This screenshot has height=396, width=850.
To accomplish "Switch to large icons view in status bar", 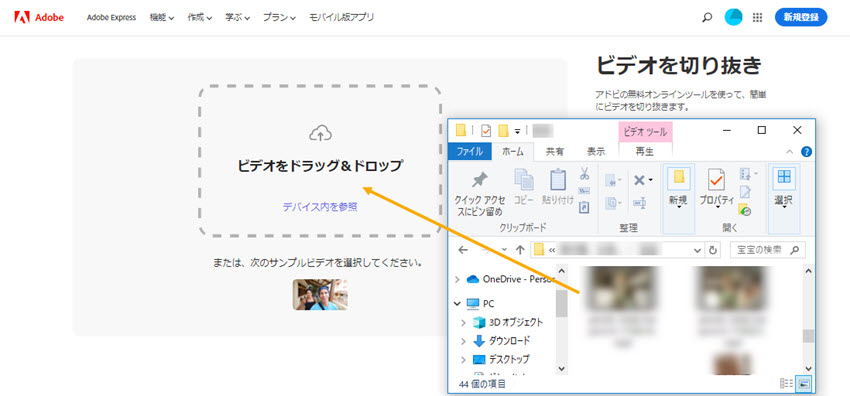I will point(803,384).
